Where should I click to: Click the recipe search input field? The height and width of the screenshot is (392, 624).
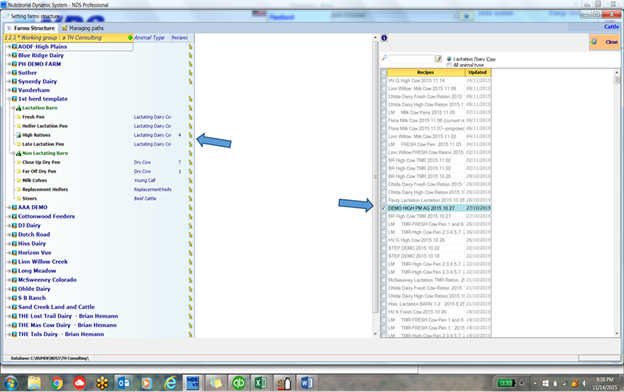411,59
